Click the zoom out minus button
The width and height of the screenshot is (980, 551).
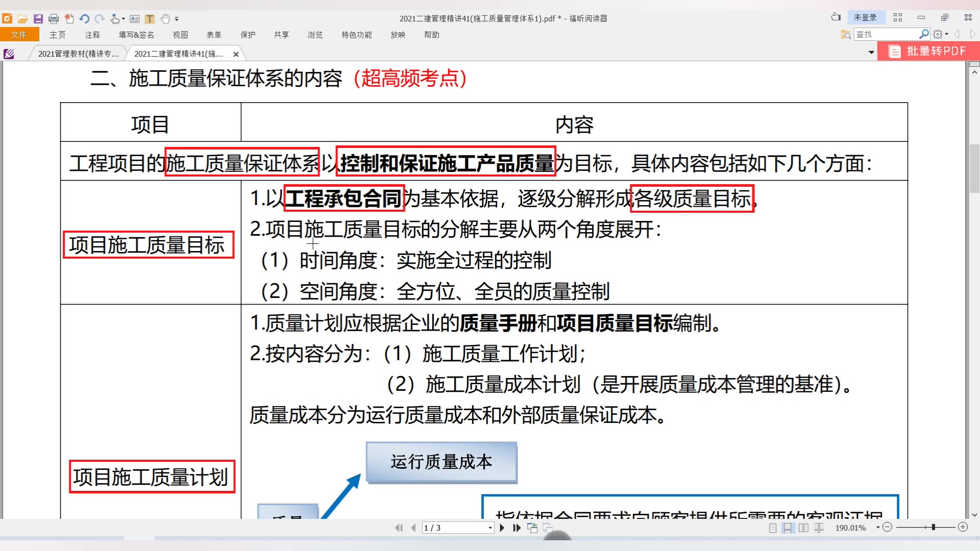point(887,527)
